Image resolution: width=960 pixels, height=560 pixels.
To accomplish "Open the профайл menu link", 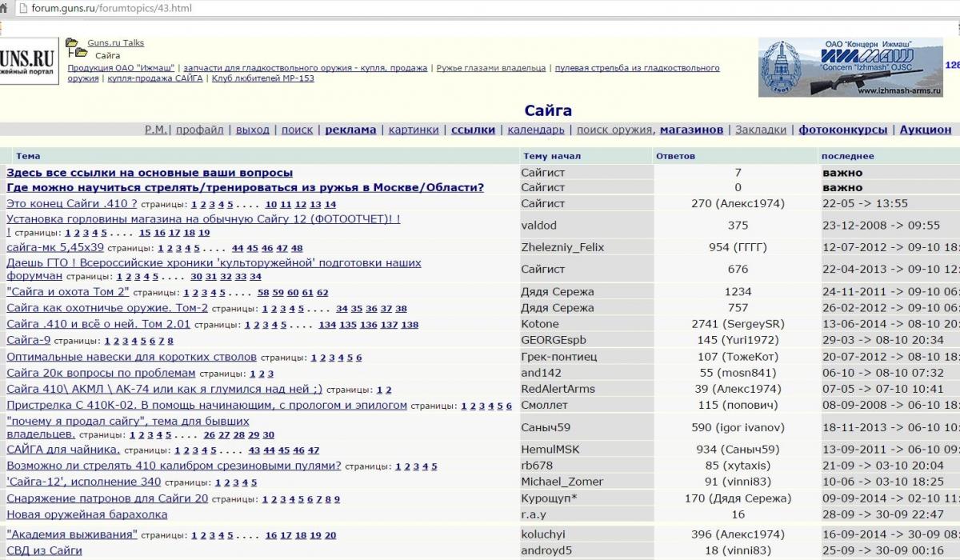I will [x=199, y=130].
